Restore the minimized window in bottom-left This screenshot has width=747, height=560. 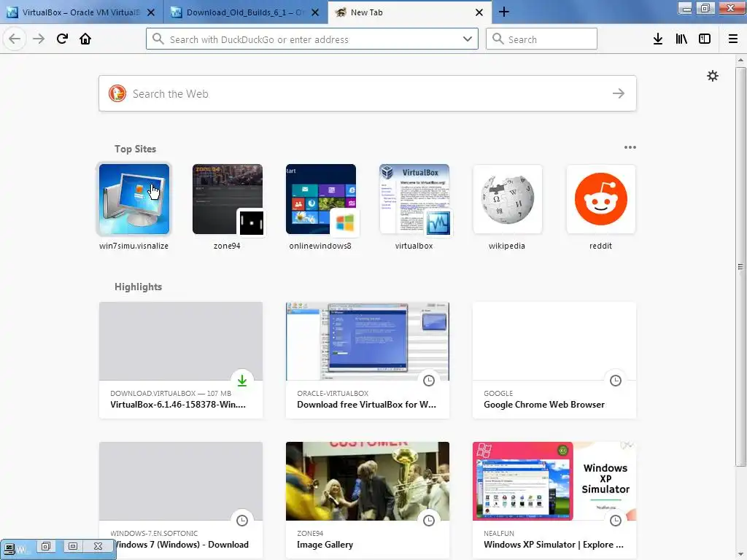point(46,546)
